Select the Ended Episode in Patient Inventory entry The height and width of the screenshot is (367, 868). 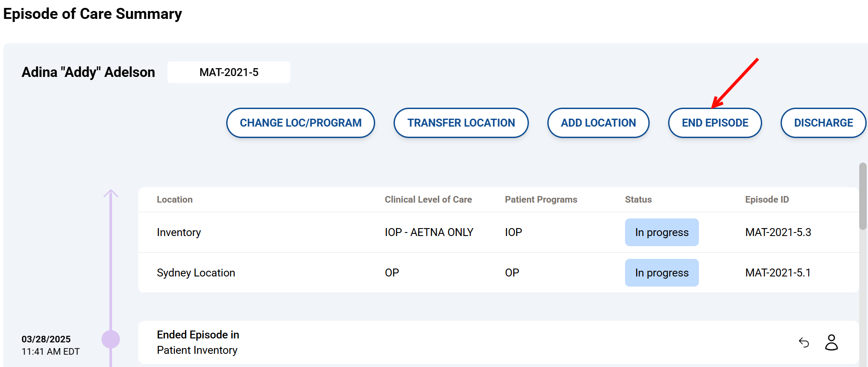198,342
